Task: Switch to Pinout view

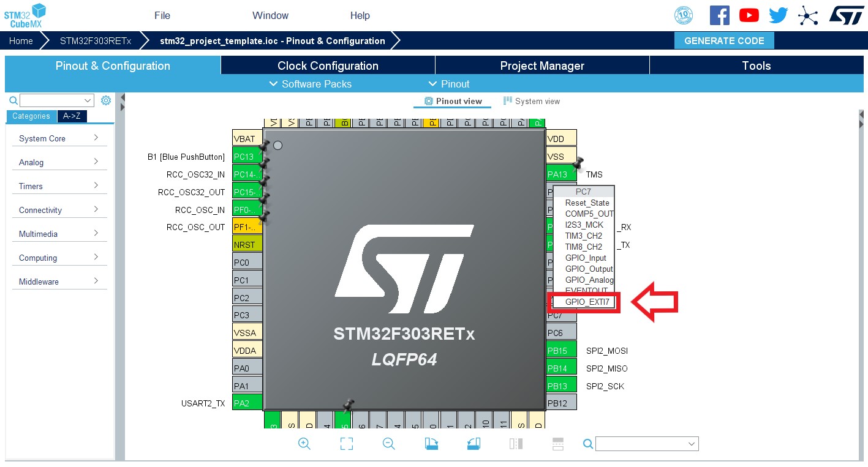Action: pyautogui.click(x=453, y=101)
